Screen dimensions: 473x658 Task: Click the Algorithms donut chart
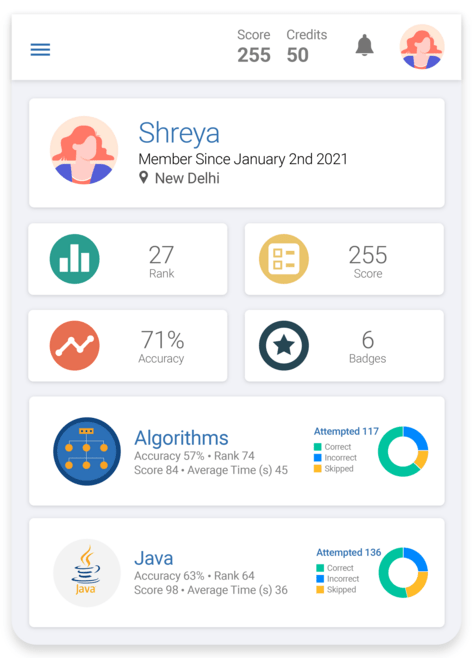403,452
